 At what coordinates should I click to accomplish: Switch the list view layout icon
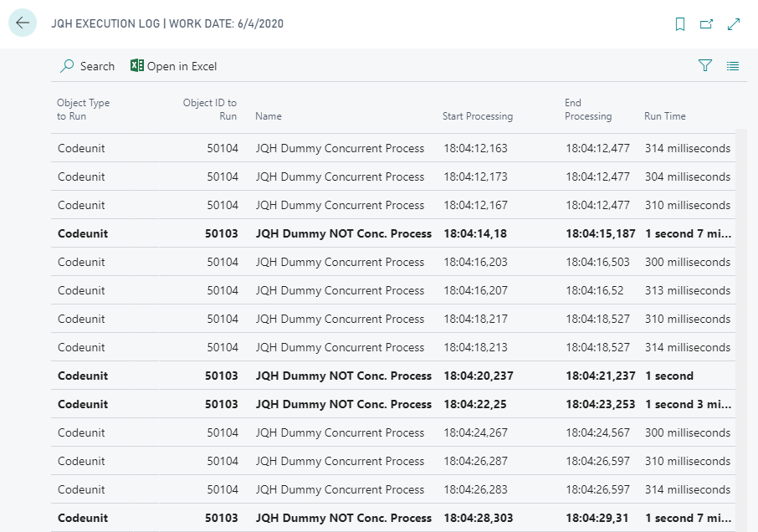coord(733,66)
